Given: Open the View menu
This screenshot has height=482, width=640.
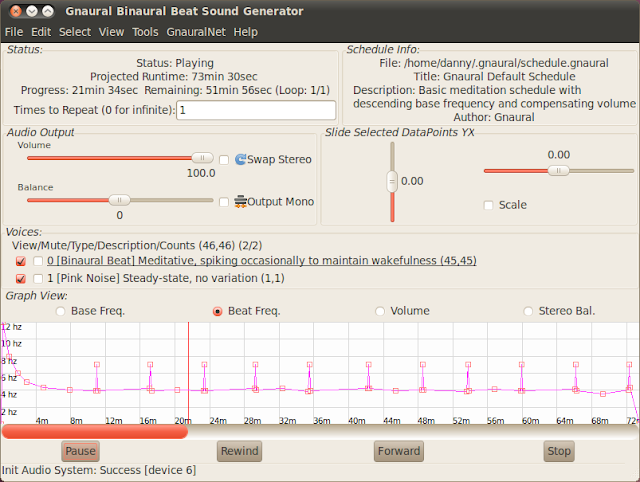Looking at the screenshot, I should [111, 32].
